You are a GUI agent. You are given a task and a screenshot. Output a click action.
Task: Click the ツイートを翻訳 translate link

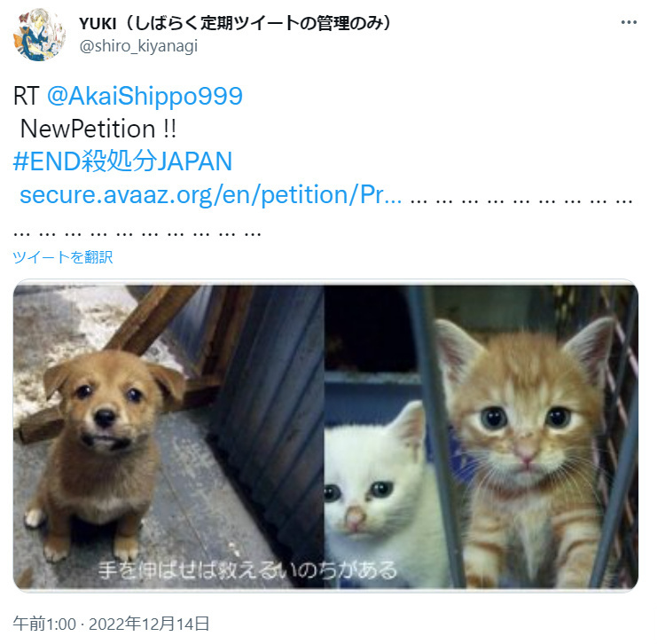point(63,257)
